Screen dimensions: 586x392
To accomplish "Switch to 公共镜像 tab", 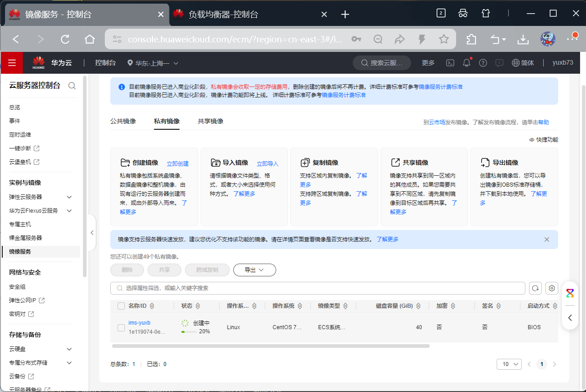I will click(123, 121).
